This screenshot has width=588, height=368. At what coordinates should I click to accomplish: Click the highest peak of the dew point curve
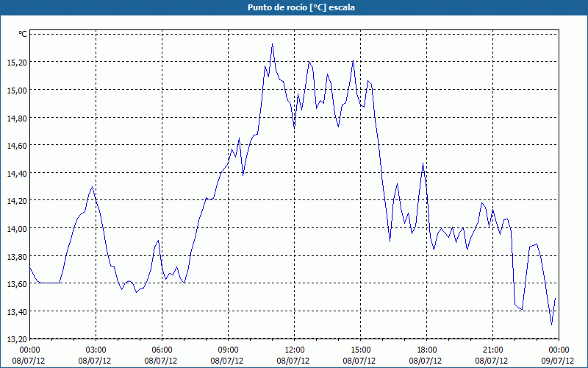272,44
